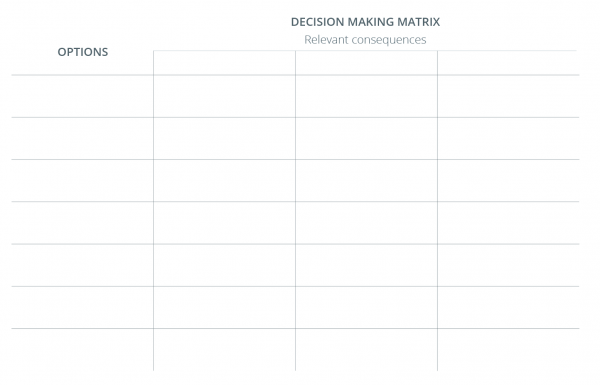The width and height of the screenshot is (600, 385).
Task: Select third-row cell in second consequence column
Action: pos(366,181)
